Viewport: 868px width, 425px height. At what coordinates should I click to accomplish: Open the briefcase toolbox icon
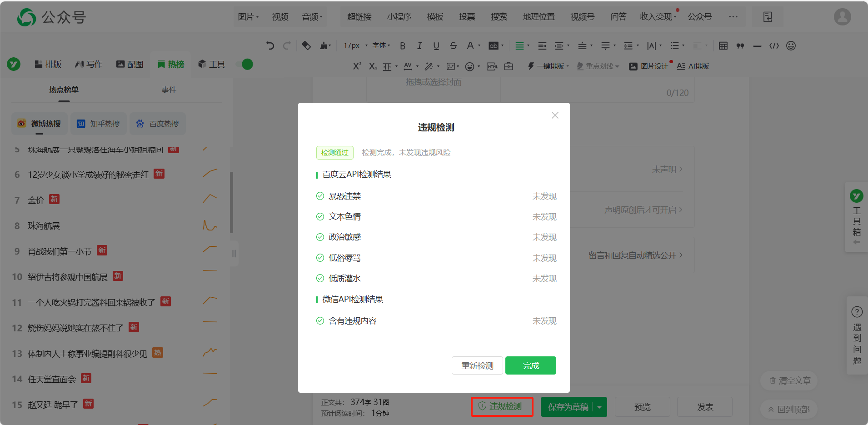tap(509, 66)
